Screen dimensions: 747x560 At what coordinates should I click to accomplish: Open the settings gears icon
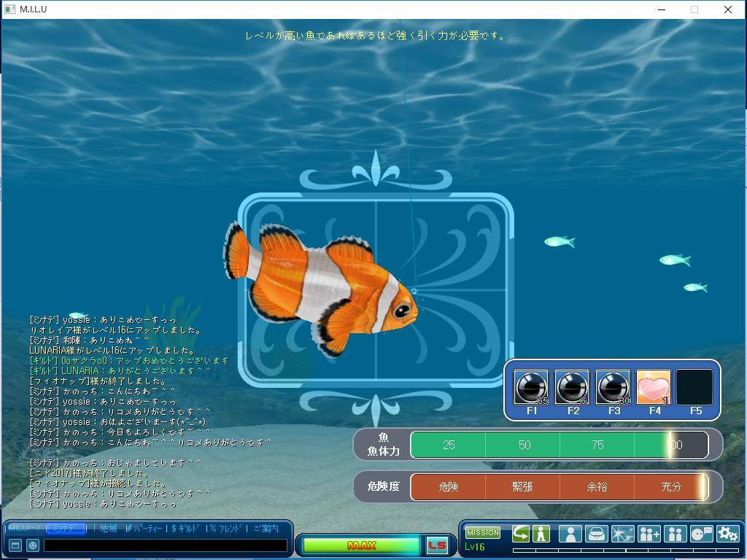coord(727,534)
